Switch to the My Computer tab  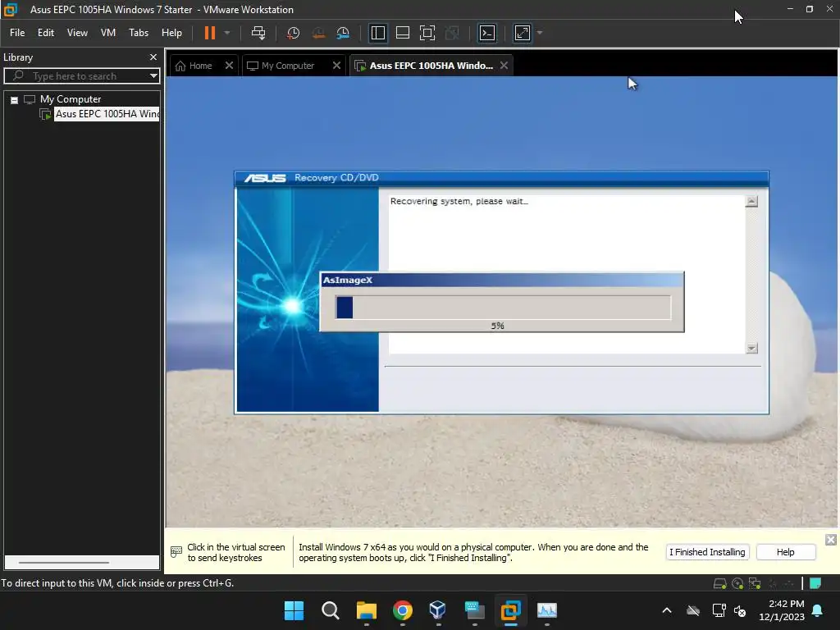(x=281, y=66)
